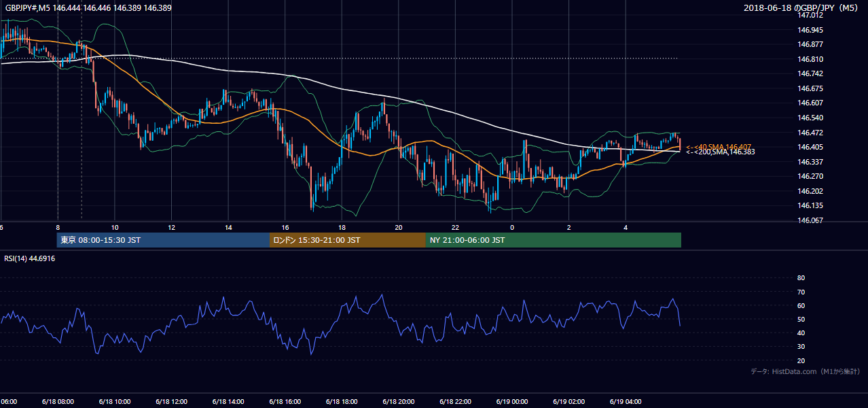The height and width of the screenshot is (408, 868).
Task: Click the 146.135 price axis label
Action: (810, 205)
